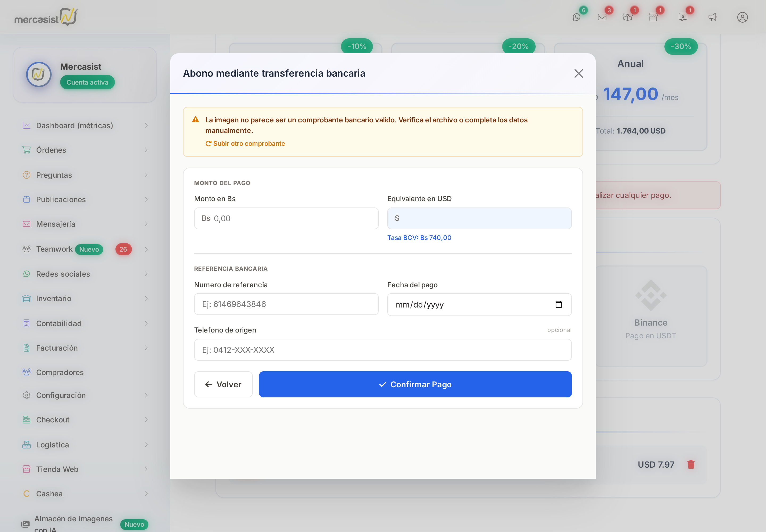
Task: Click the Configuración gear icon
Action: tap(26, 395)
